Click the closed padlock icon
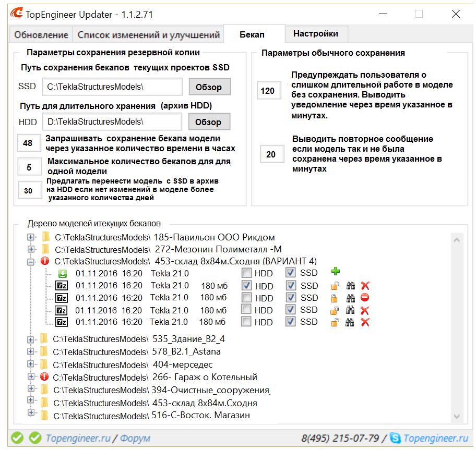This screenshot has height=450, width=476. click(334, 298)
